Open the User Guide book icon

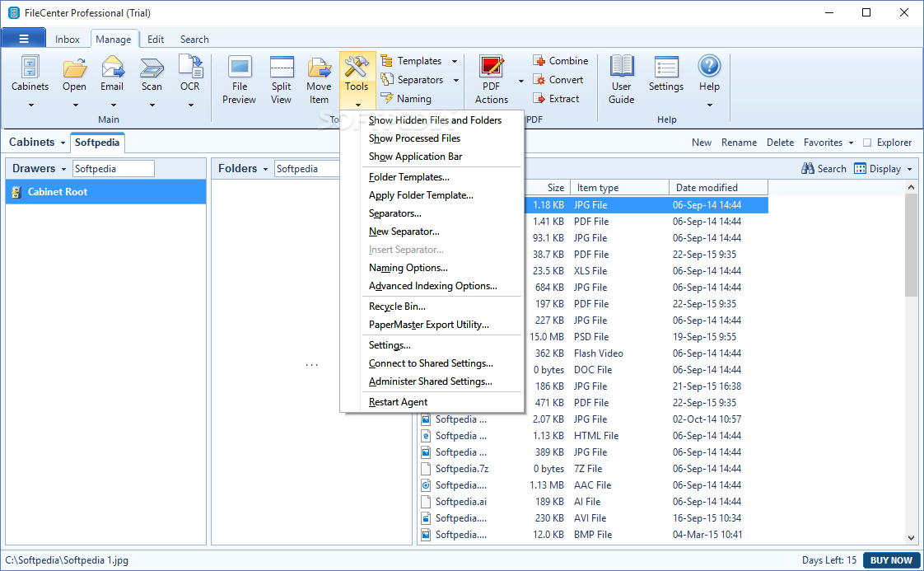coord(622,66)
